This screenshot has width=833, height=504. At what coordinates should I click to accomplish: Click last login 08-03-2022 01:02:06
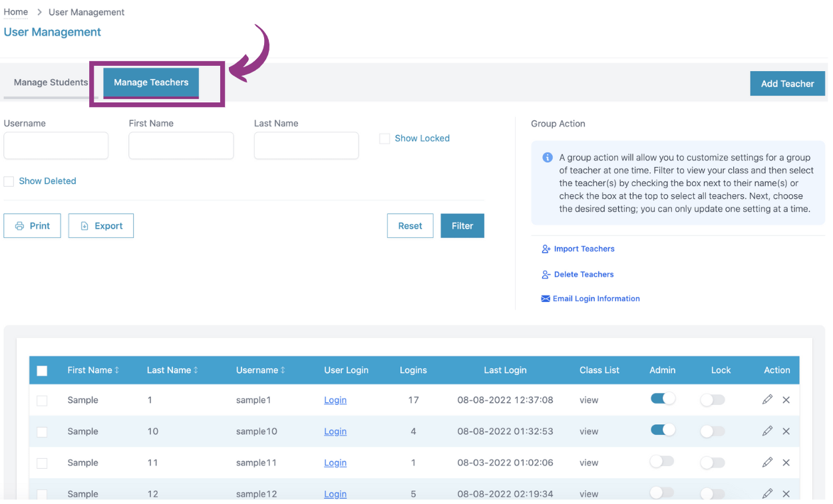pyautogui.click(x=505, y=462)
